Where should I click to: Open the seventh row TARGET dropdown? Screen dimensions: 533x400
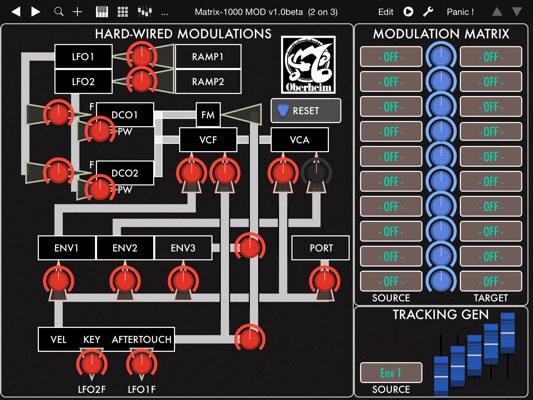(x=491, y=206)
